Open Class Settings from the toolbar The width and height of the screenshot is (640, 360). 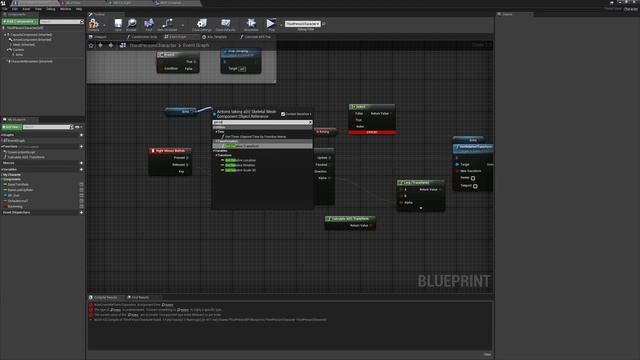click(x=202, y=23)
